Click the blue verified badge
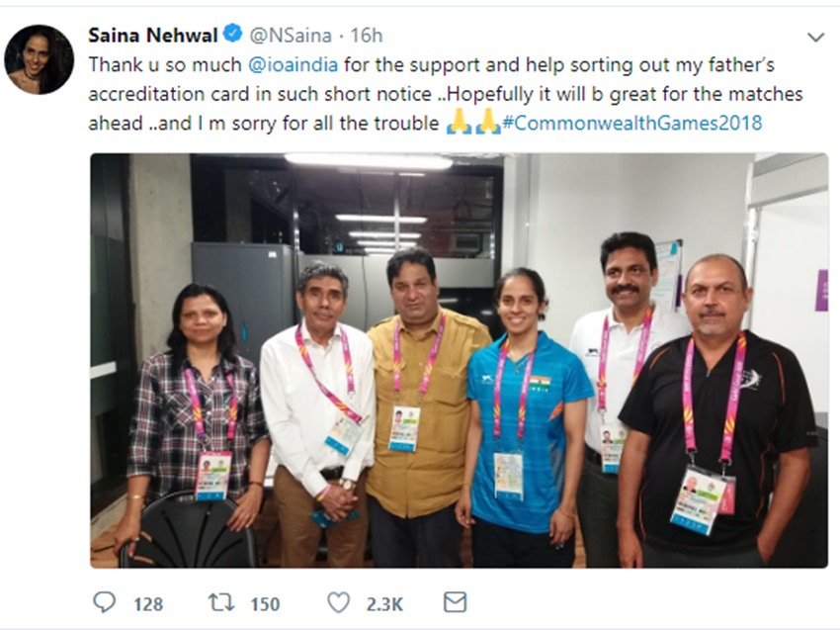Image resolution: width=840 pixels, height=630 pixels. (x=232, y=35)
